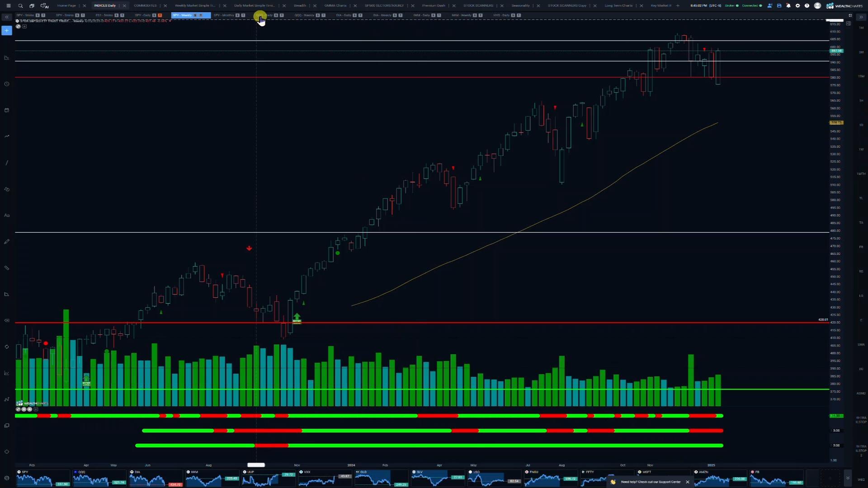868x488 pixels.
Task: Select the text Aa annotation tool
Action: (x=6, y=216)
